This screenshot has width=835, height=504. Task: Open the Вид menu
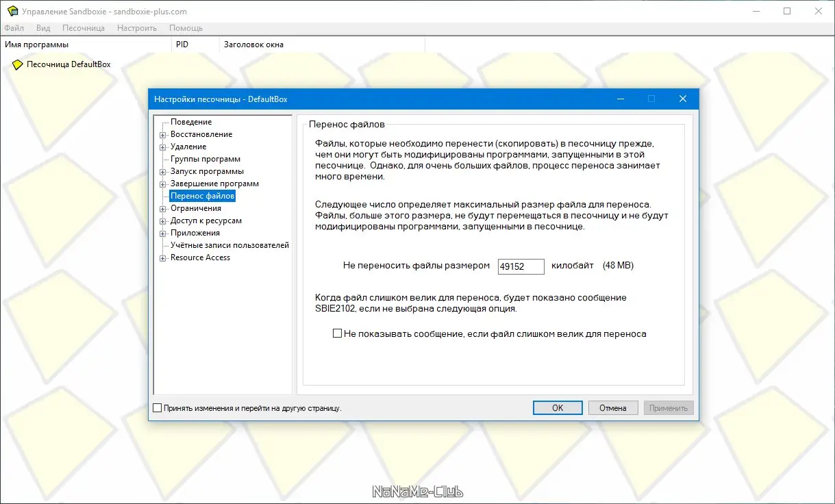[x=43, y=28]
